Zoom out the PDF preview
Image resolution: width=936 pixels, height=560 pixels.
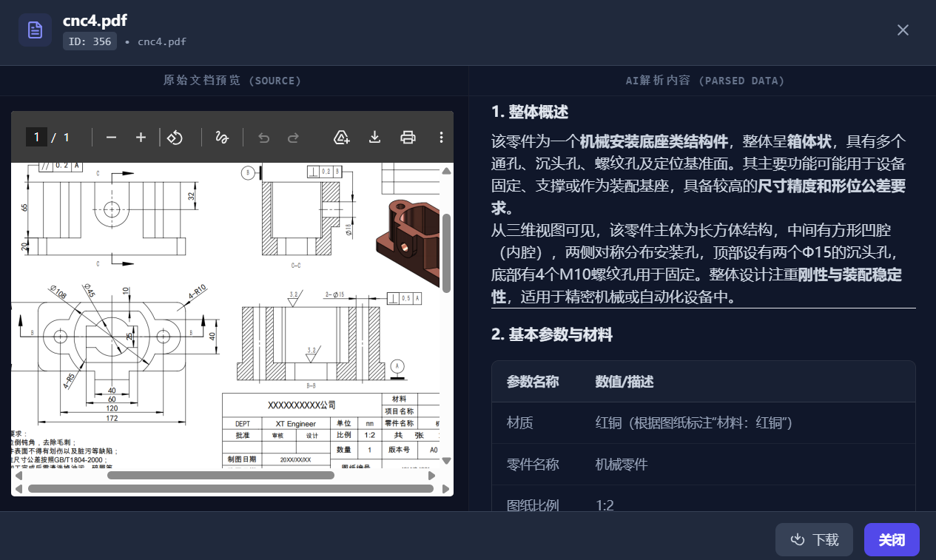(x=111, y=138)
